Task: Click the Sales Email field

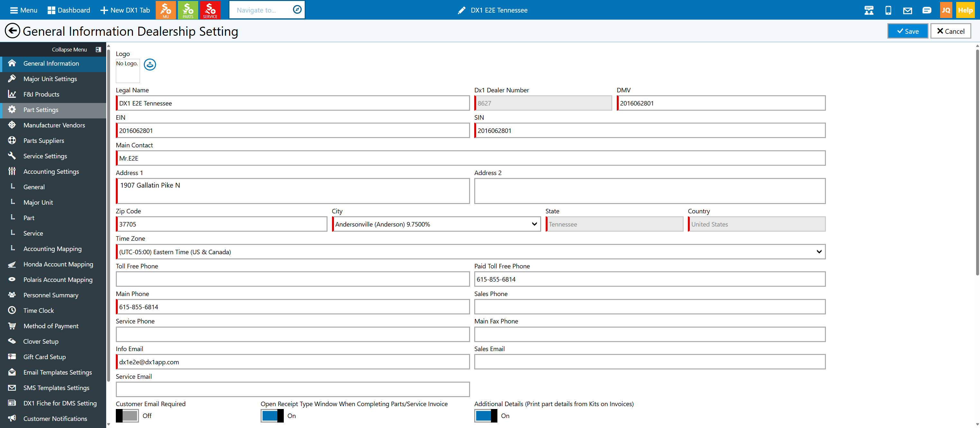Action: 650,362
